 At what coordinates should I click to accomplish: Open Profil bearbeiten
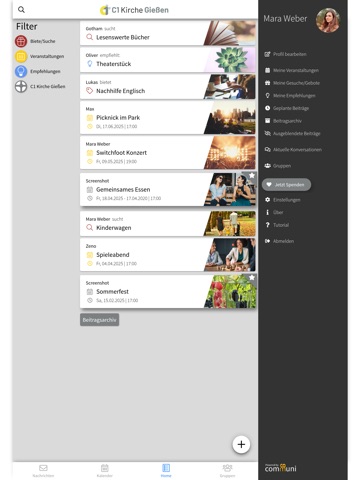click(x=285, y=54)
